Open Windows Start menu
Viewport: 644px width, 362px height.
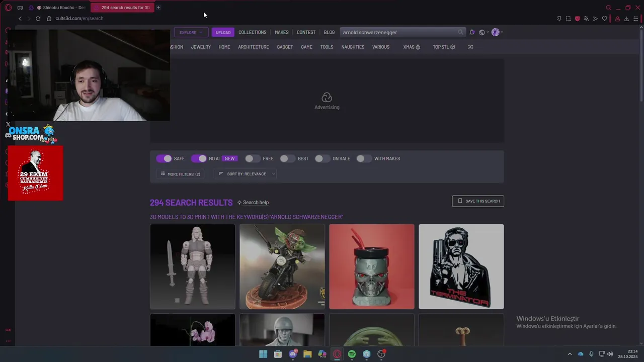[x=263, y=354]
